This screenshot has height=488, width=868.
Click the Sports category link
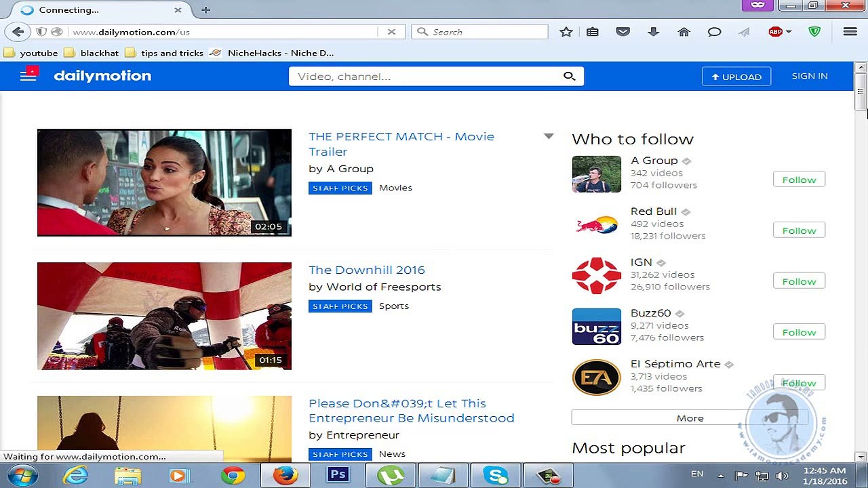tap(394, 306)
